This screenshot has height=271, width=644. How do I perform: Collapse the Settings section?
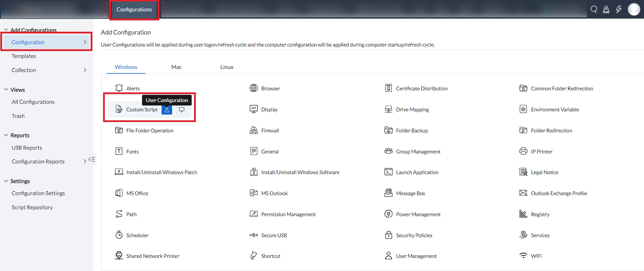point(6,181)
